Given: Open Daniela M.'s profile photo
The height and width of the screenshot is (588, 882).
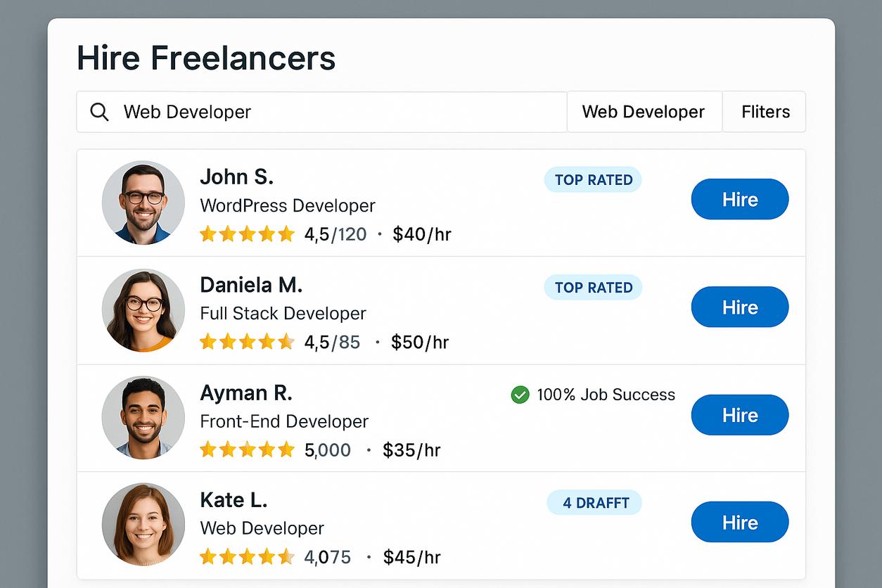Looking at the screenshot, I should [x=143, y=310].
